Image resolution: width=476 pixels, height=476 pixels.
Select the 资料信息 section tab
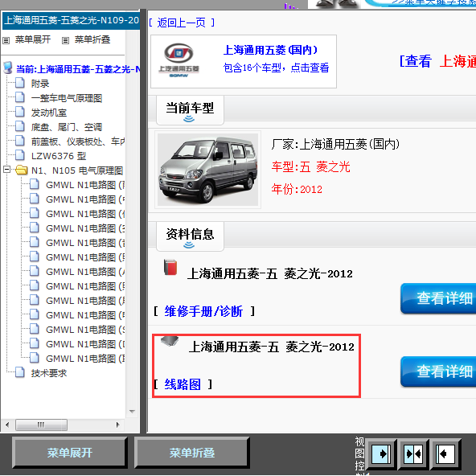tap(190, 236)
